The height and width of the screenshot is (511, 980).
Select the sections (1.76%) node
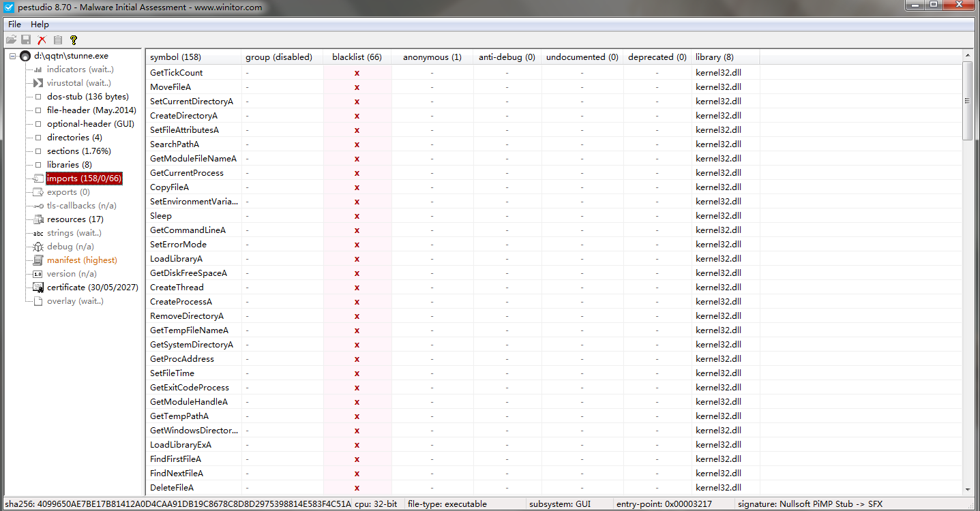[79, 151]
